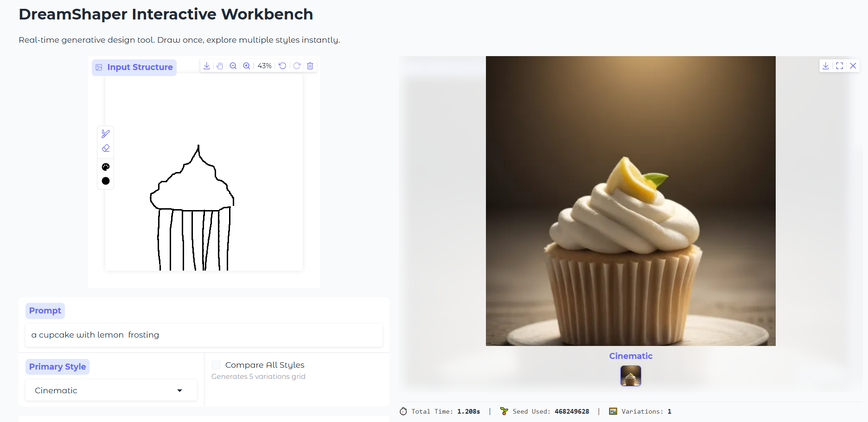Image resolution: width=868 pixels, height=422 pixels.
Task: Download the sketch from the canvas toolbar
Action: pos(207,66)
